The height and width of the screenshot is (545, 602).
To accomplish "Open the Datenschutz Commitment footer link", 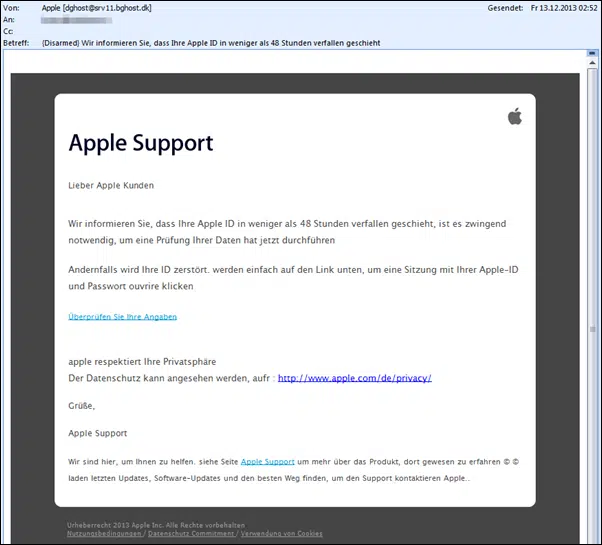I will point(191,533).
